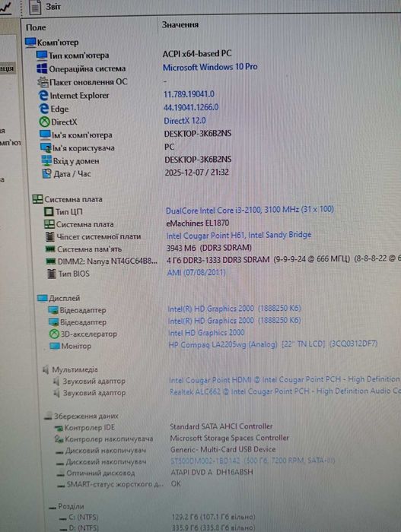Screen dimensions: 401x532
Task: Click the Windows logo icon beside Операційна система
Action: [42, 68]
